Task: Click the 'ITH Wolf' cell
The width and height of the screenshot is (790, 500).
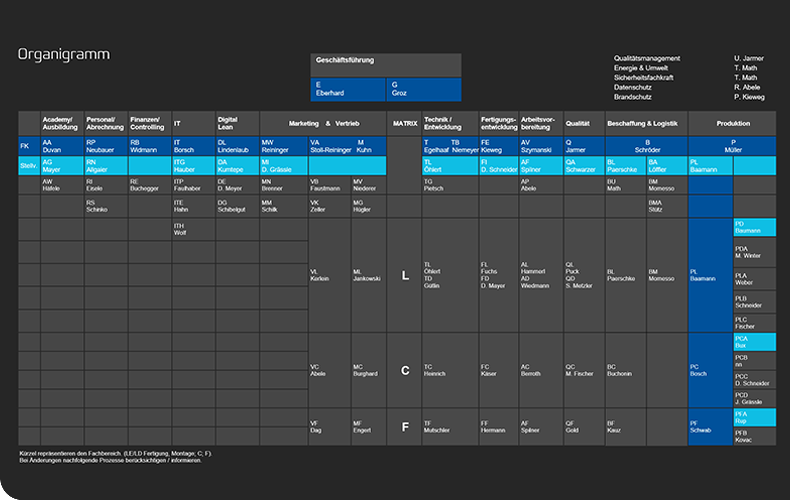Action: point(193,229)
